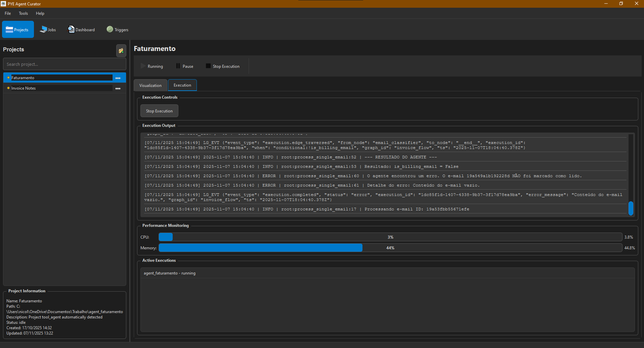This screenshot has height=348, width=644.
Task: Open the Faturamento project options menu
Action: [x=118, y=78]
